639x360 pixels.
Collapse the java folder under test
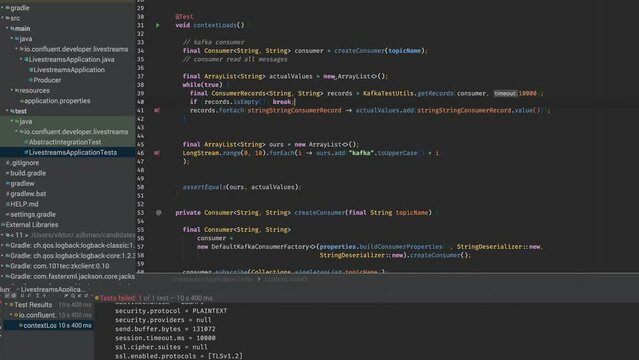click(x=12, y=121)
